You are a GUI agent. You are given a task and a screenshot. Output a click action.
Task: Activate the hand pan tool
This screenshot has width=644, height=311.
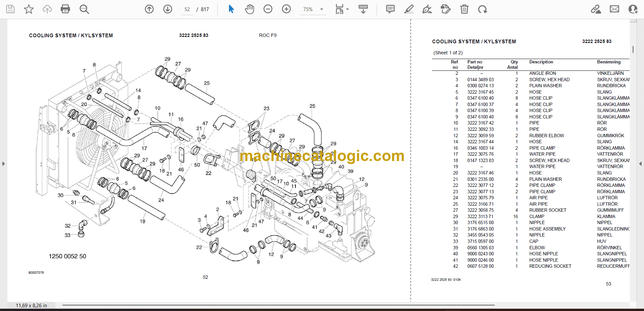250,9
